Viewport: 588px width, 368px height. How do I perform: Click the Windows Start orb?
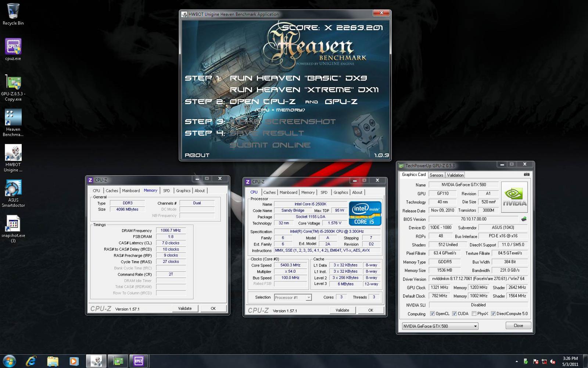(9, 361)
